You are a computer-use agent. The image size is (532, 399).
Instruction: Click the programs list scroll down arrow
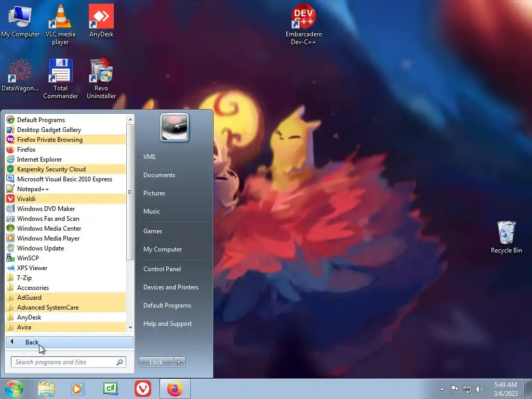130,327
